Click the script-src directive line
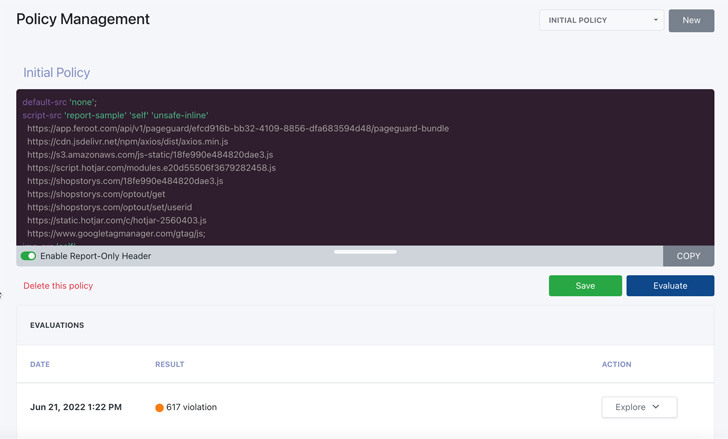Screen dimensions: 728x439 click(x=115, y=115)
